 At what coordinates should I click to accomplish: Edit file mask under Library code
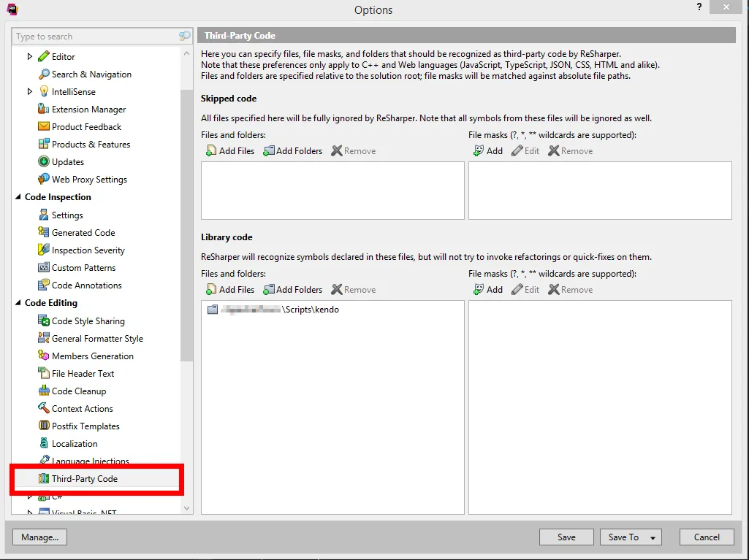(525, 289)
